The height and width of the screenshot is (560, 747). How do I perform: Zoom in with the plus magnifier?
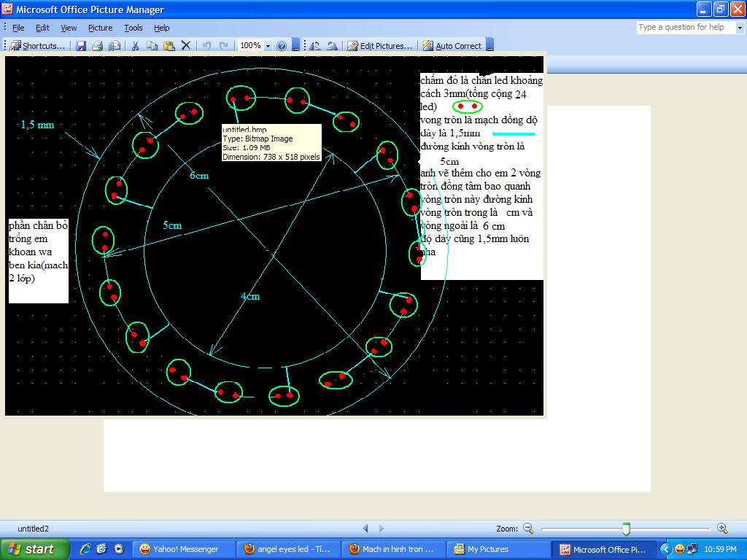coord(722,529)
